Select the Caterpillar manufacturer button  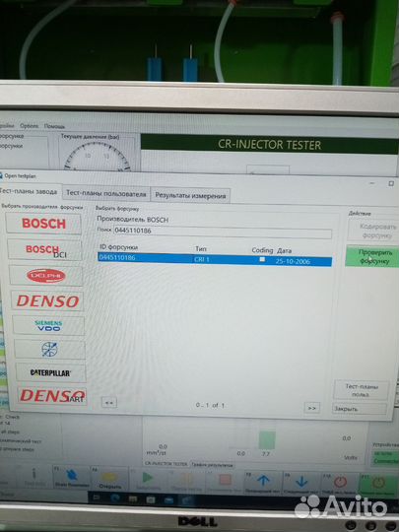click(x=51, y=372)
